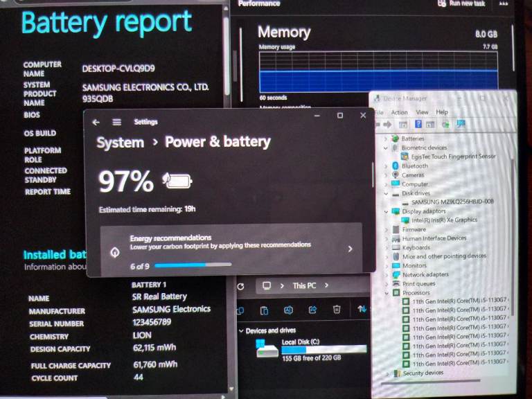
Task: Click the Rename icon in File Explorer toolbar
Action: (x=288, y=310)
